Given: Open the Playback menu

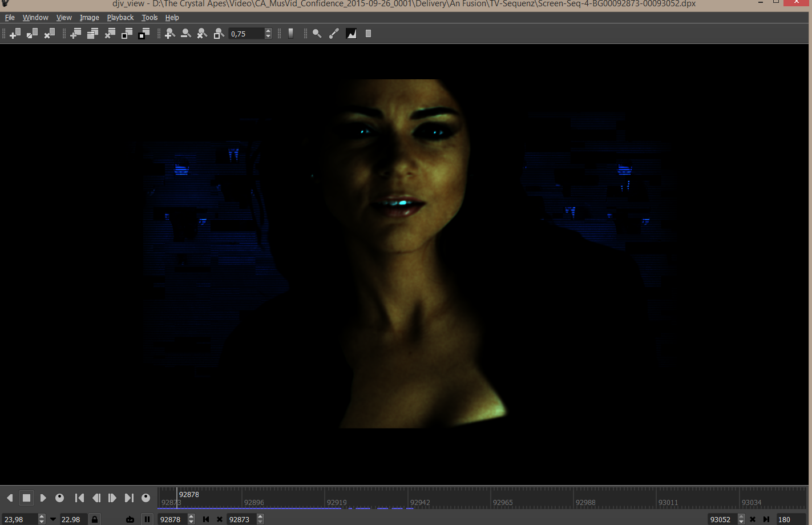Looking at the screenshot, I should coord(120,18).
